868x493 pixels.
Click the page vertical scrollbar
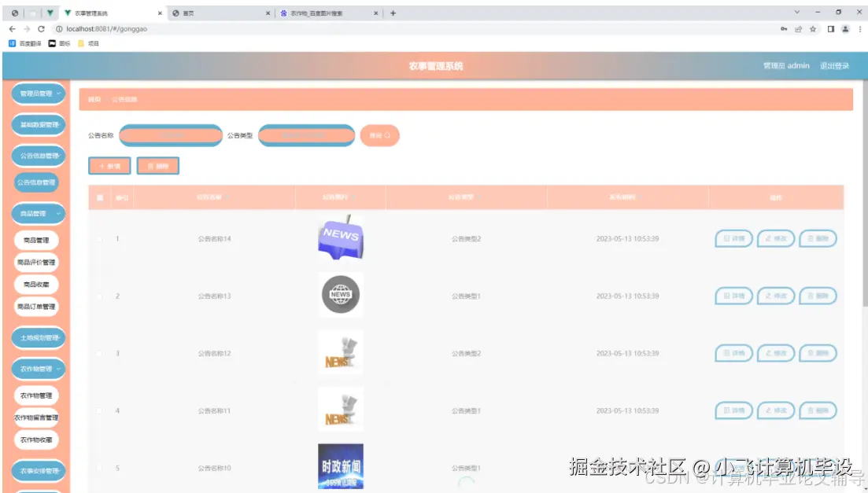point(865,193)
